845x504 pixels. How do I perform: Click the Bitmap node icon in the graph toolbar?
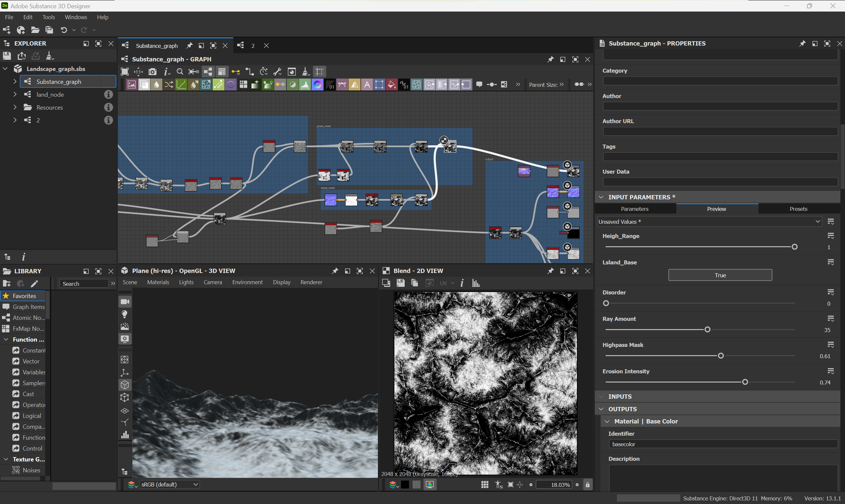coord(131,84)
